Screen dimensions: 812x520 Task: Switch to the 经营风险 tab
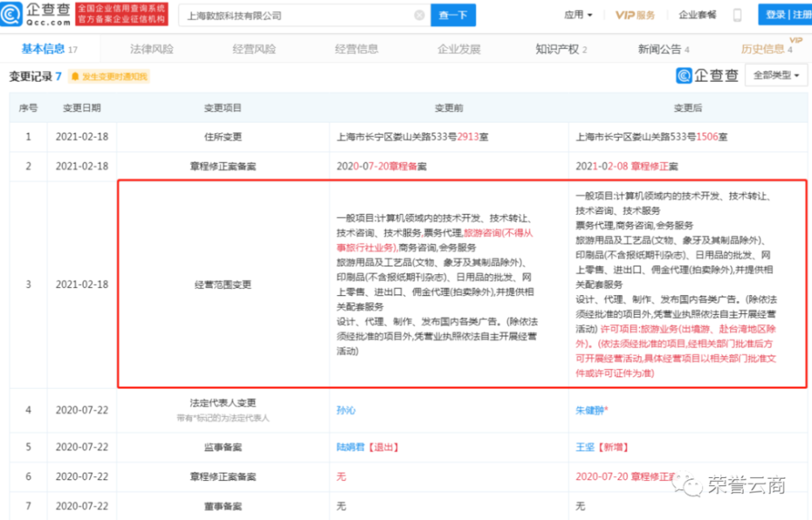tap(253, 49)
